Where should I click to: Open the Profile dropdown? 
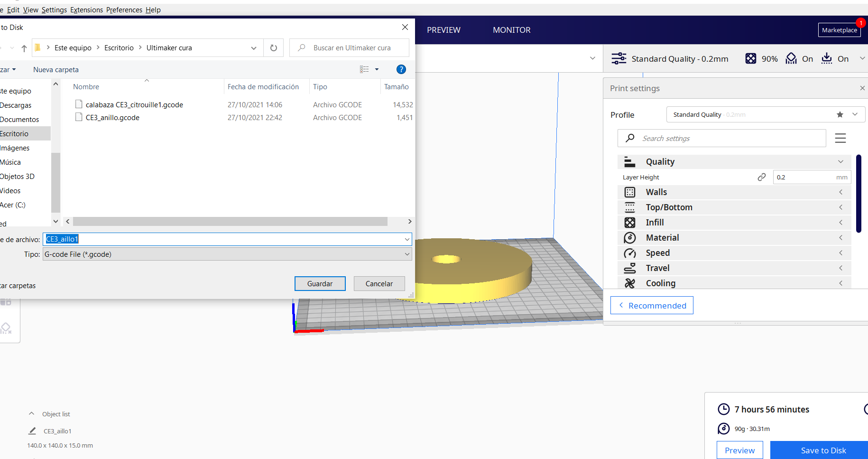click(x=766, y=114)
